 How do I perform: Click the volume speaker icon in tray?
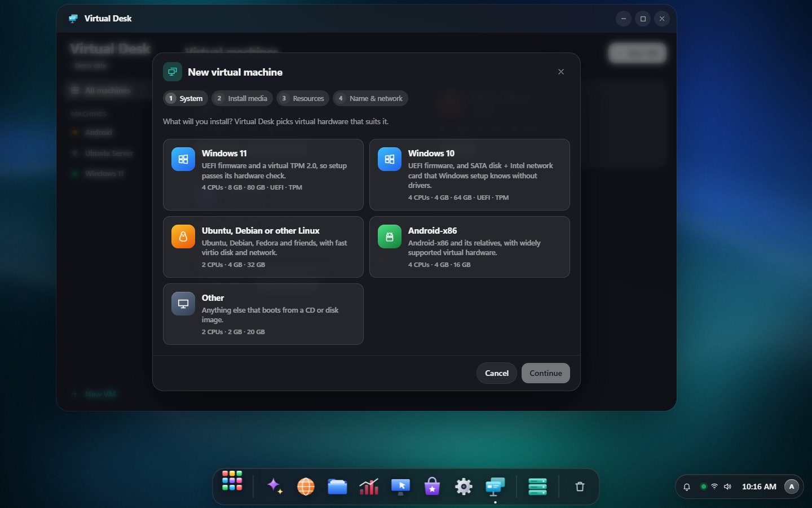[x=727, y=487]
